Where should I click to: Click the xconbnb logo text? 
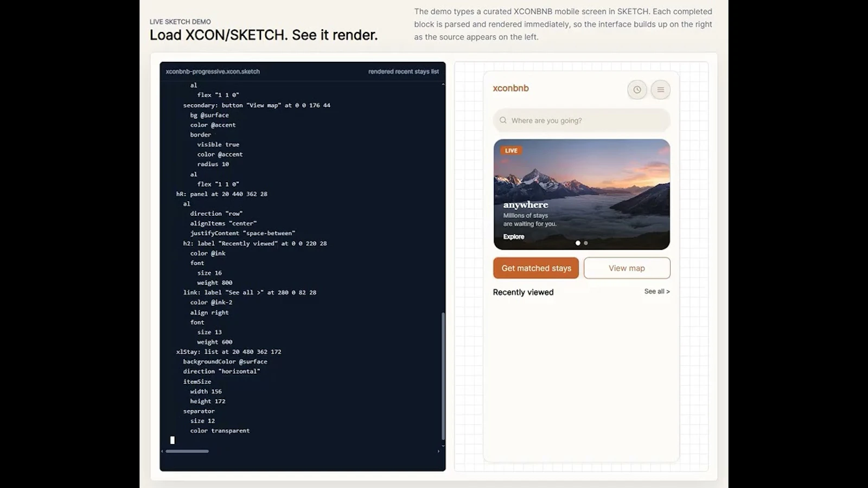click(x=510, y=88)
